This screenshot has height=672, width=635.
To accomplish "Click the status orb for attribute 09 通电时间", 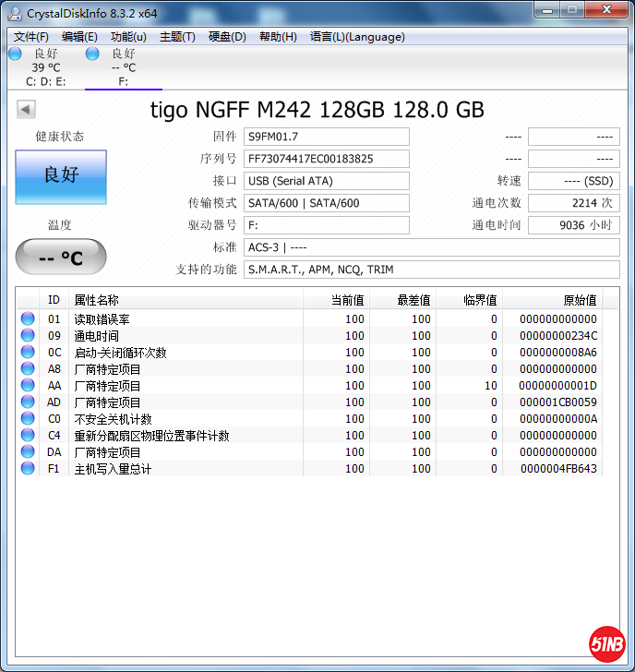I will [x=28, y=336].
